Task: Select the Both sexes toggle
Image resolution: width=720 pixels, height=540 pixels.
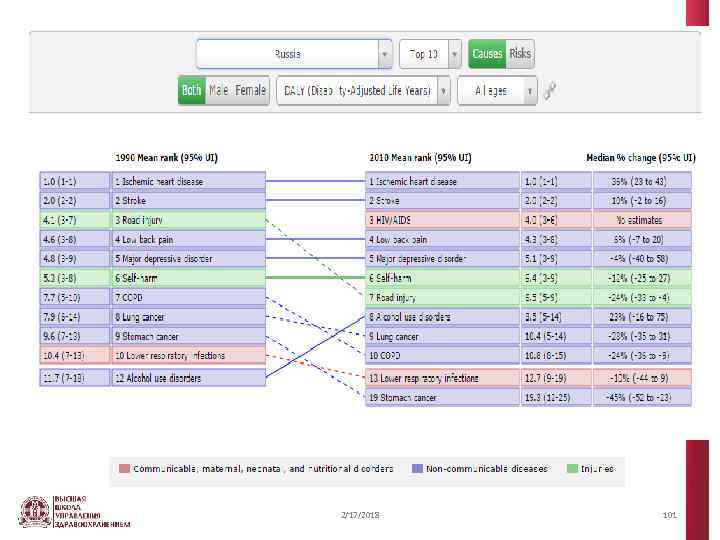Action: (191, 90)
